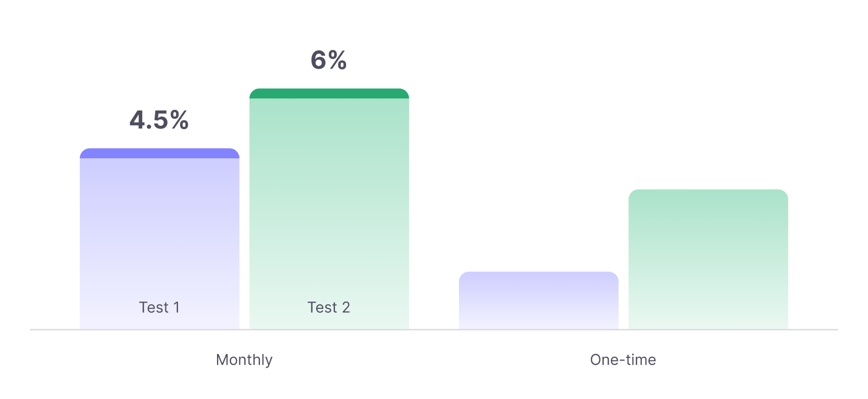Image resolution: width=868 pixels, height=399 pixels.
Task: Select the Monthly axis label
Action: click(x=244, y=360)
